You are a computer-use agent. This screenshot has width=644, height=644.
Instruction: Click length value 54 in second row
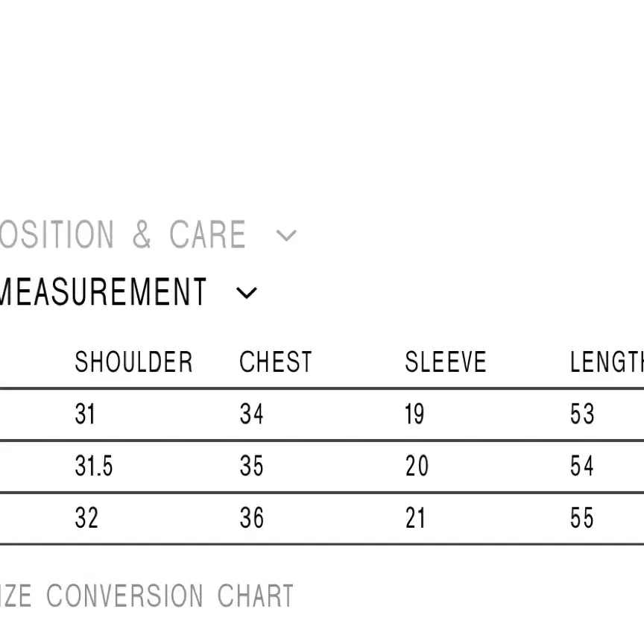(x=582, y=466)
